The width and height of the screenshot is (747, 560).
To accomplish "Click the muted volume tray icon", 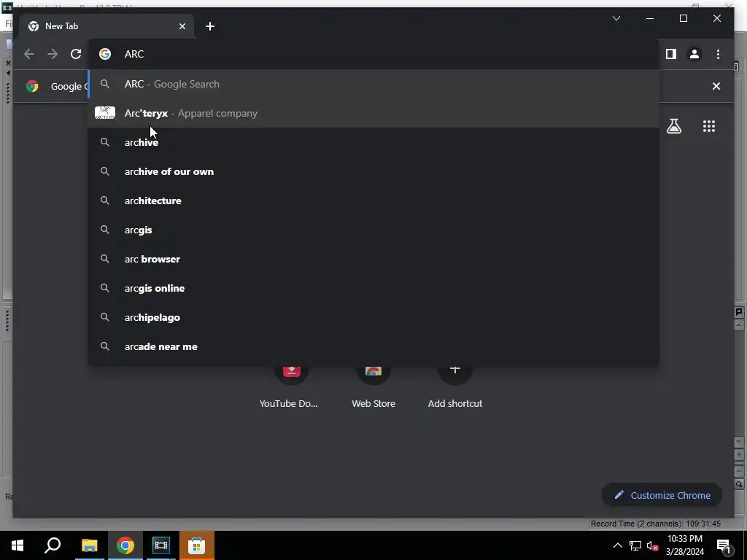I will point(653,545).
